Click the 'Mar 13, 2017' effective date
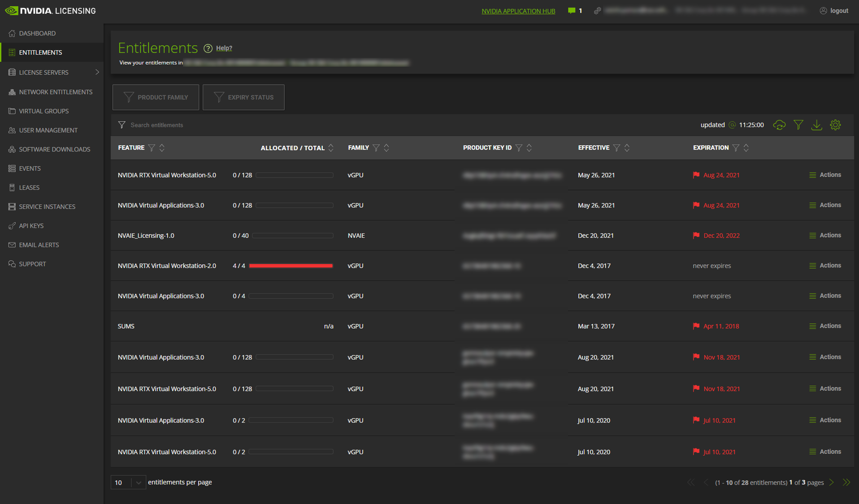This screenshot has height=504, width=859. tap(596, 326)
